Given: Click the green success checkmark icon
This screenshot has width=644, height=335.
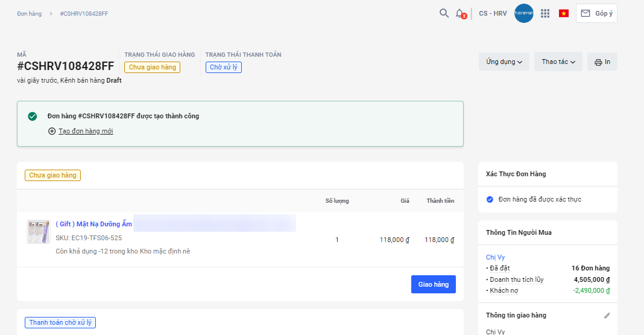Looking at the screenshot, I should click(33, 116).
